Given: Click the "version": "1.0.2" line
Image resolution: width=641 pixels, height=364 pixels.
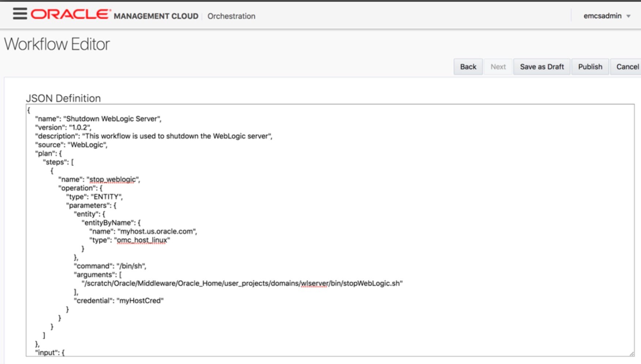Looking at the screenshot, I should 63,128.
